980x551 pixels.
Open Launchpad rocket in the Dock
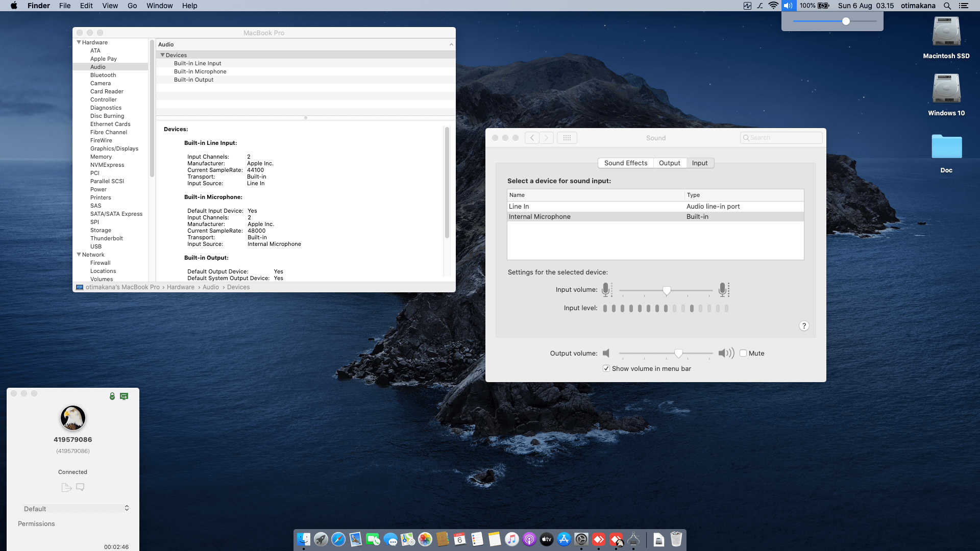(x=321, y=539)
